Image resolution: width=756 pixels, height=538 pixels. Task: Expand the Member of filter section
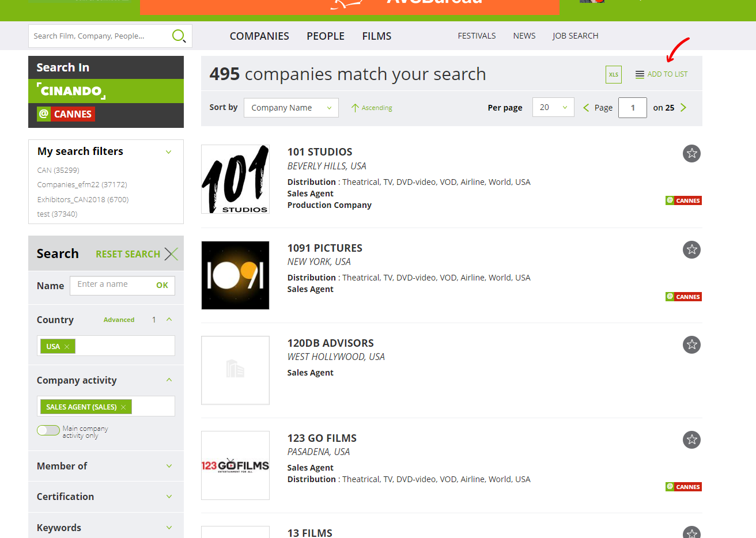(169, 466)
